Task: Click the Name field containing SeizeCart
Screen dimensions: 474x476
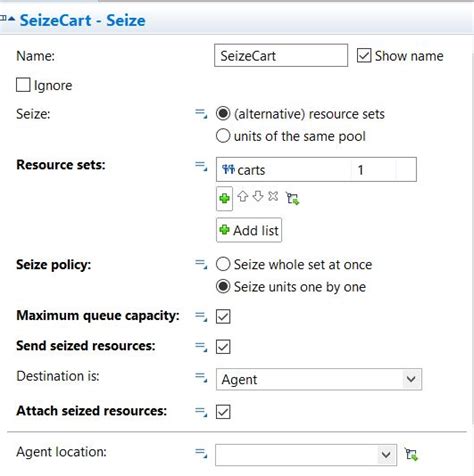Action: coord(281,55)
